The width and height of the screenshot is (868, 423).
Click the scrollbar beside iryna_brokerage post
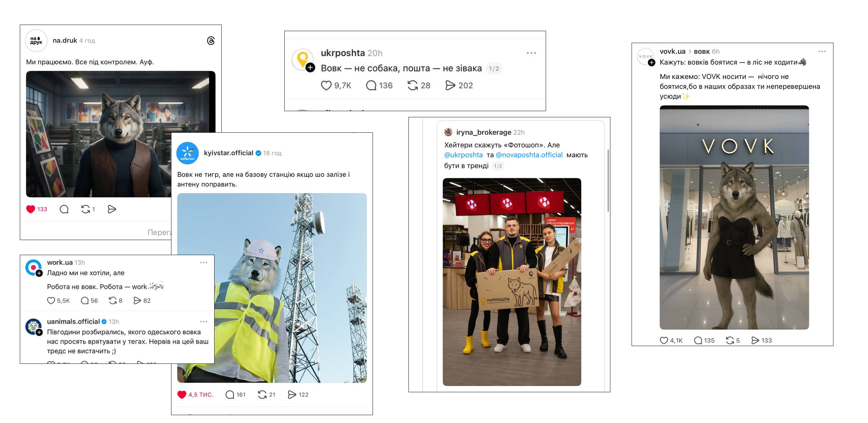608,181
